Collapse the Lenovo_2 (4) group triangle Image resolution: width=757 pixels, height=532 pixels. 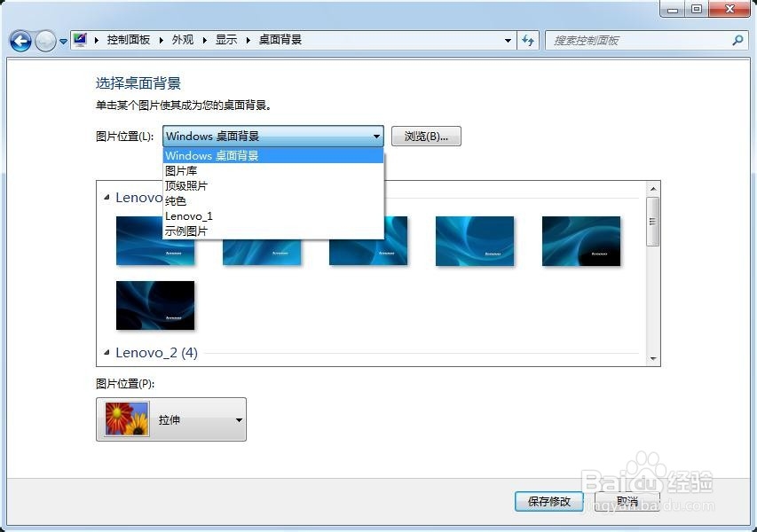106,353
